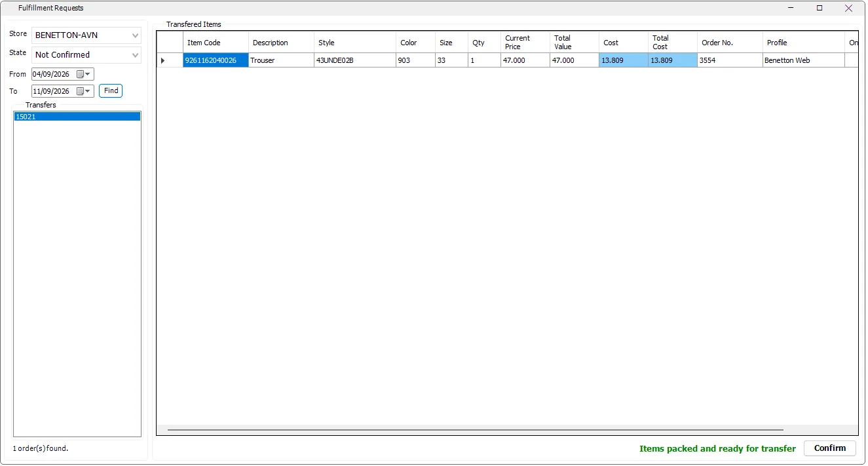The image size is (868, 466).
Task: Click the Qty column header
Action: click(x=484, y=43)
